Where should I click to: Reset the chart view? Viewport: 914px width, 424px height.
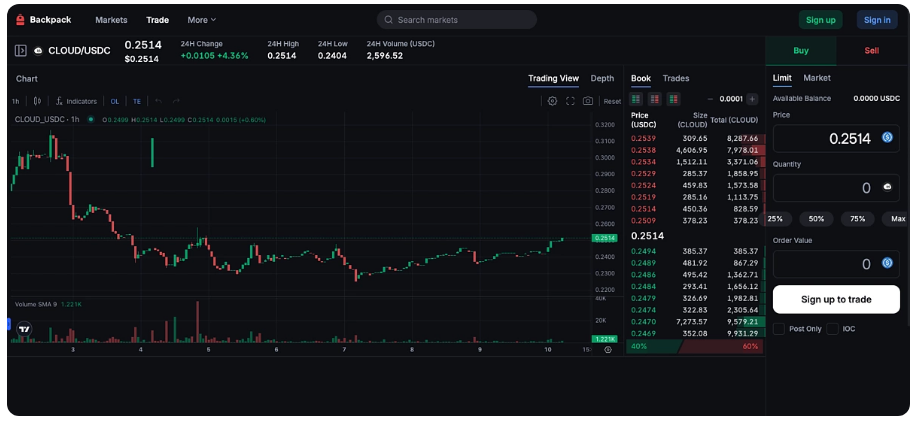point(612,101)
